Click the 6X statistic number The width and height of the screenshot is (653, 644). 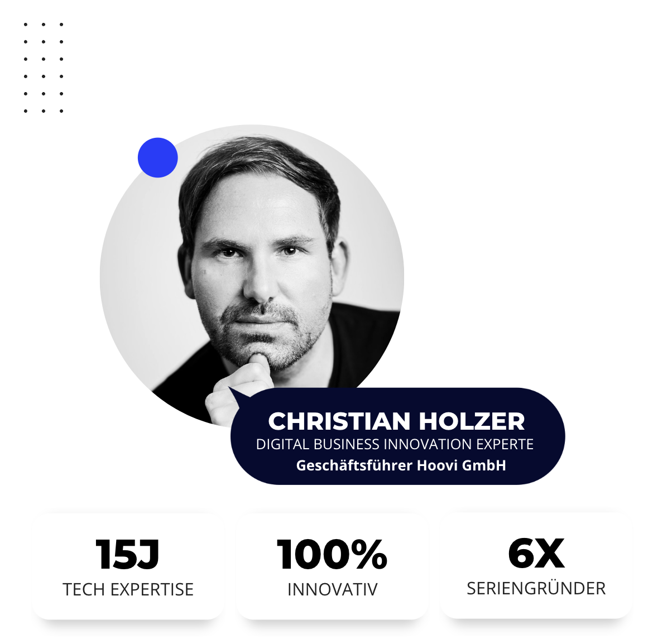pos(536,554)
